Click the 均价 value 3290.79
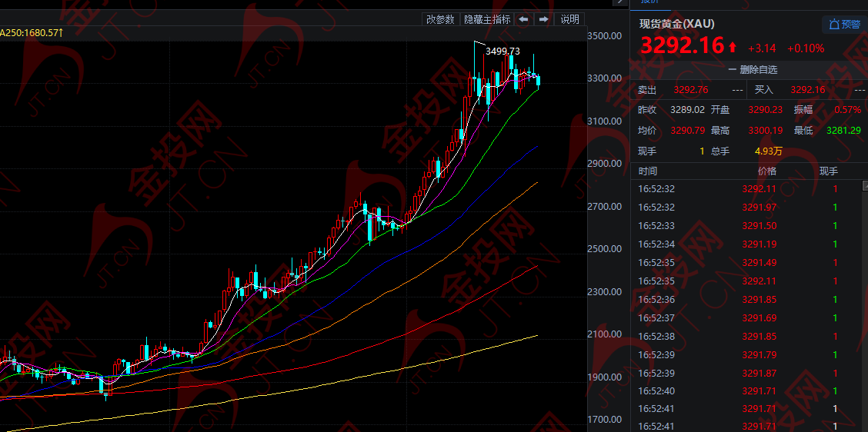Image resolution: width=868 pixels, height=432 pixels. pyautogui.click(x=687, y=131)
